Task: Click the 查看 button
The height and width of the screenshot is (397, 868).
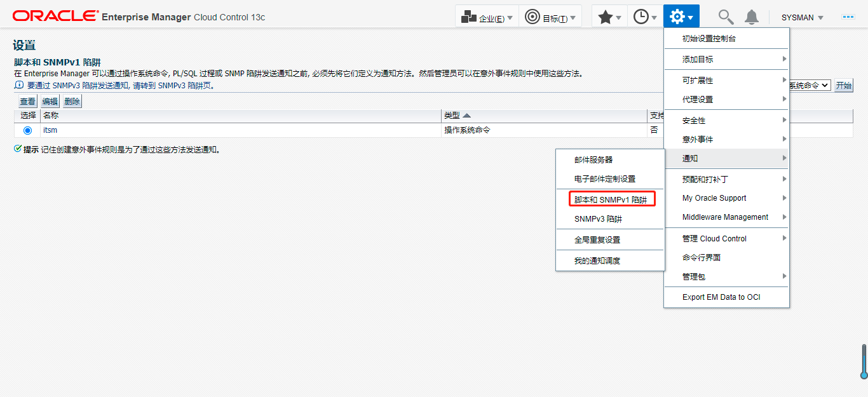Action: pos(27,102)
